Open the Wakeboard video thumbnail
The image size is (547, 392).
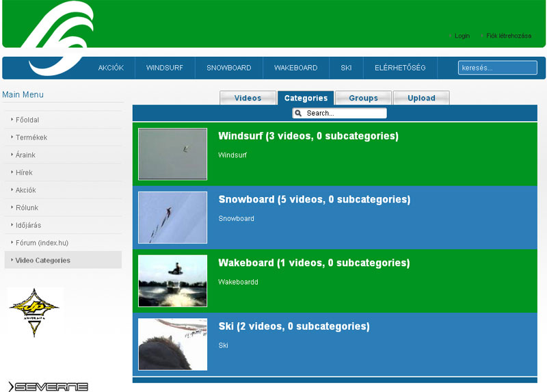(172, 280)
